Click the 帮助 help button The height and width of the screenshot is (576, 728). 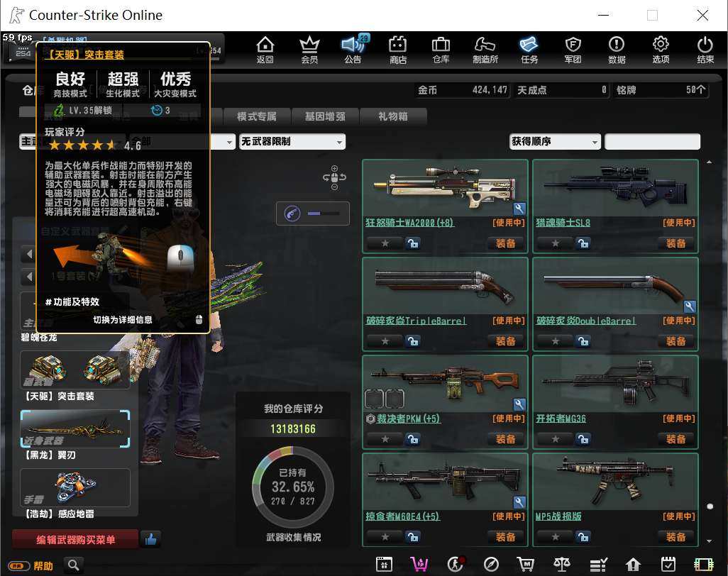[43, 566]
